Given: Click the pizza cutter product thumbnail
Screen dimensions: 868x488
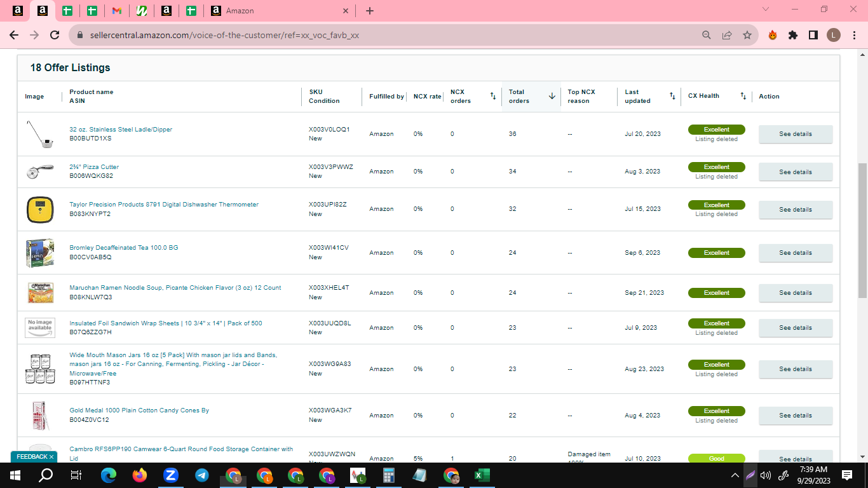Looking at the screenshot, I should [x=40, y=172].
